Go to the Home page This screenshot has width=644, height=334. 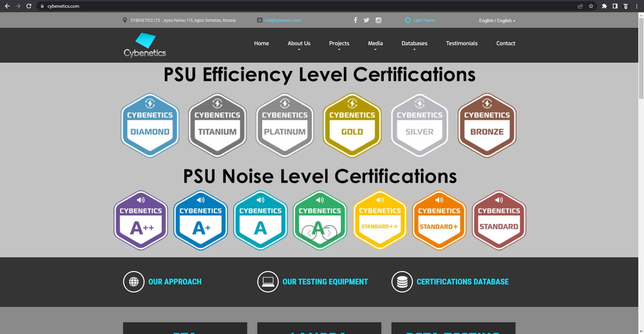[x=262, y=43]
